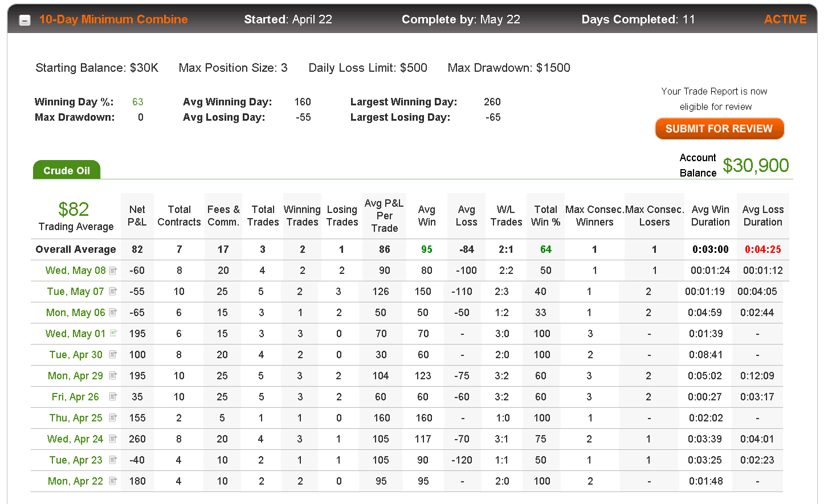Click the green note icon for Wed, May 01

[113, 333]
